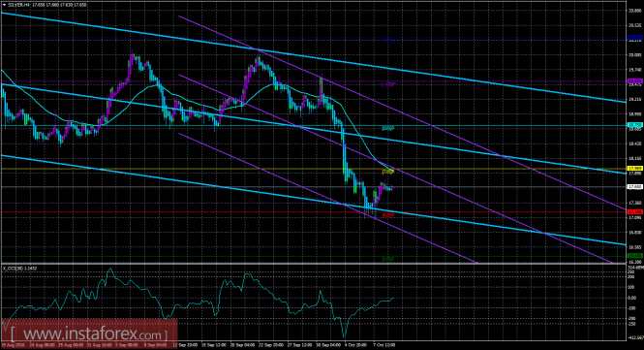Click the 15 Sep 12:00 time axis label

[215, 345]
